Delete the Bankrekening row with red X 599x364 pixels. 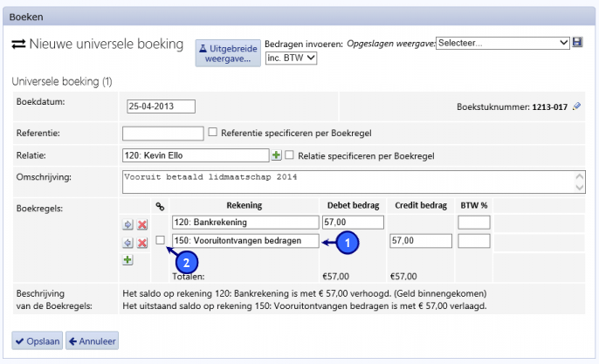pos(141,225)
